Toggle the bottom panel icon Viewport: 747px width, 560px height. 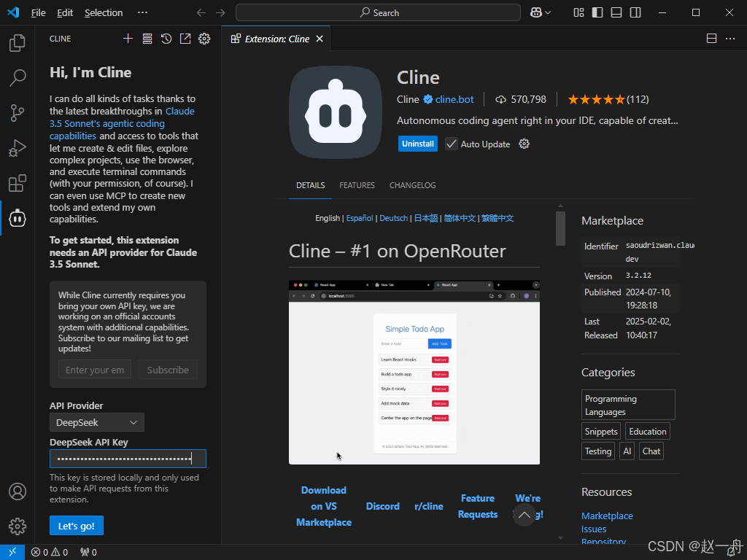click(616, 13)
